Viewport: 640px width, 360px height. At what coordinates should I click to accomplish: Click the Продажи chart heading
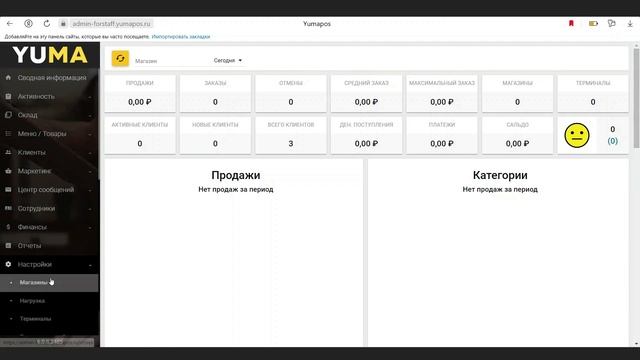[x=236, y=175]
